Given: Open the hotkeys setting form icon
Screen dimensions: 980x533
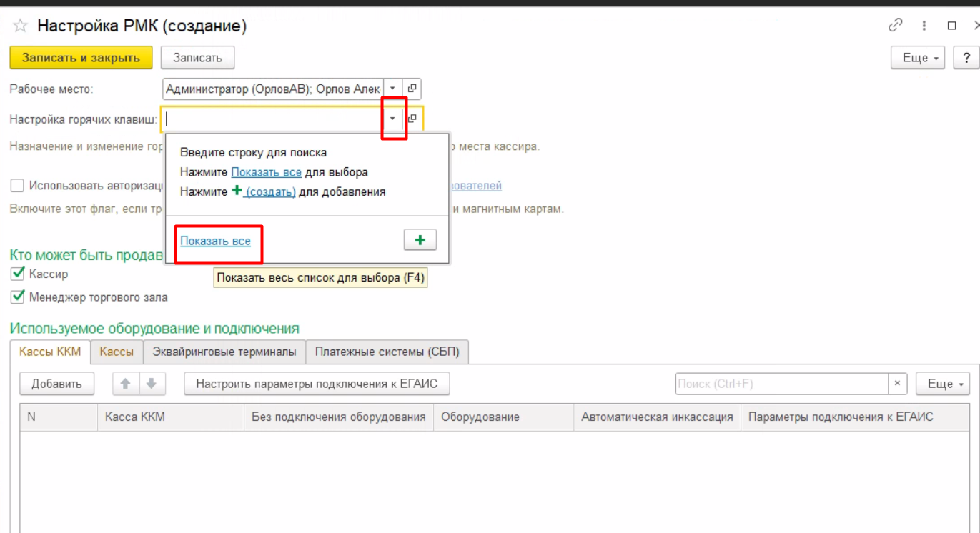Looking at the screenshot, I should [x=412, y=119].
